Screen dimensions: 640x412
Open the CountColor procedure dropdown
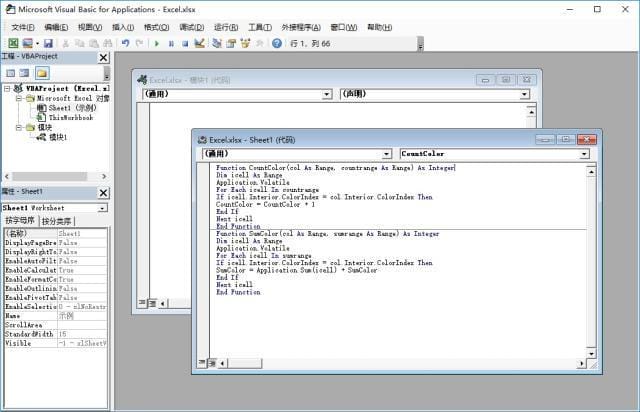point(583,154)
